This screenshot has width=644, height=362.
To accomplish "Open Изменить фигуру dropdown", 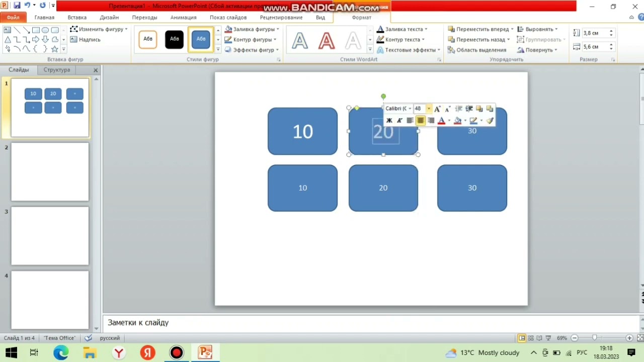I will (99, 29).
